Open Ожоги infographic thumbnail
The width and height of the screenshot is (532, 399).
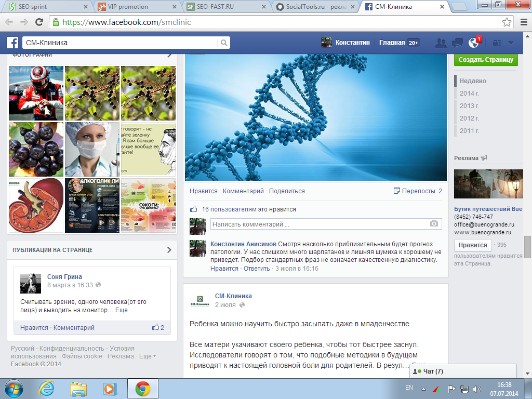point(148,205)
